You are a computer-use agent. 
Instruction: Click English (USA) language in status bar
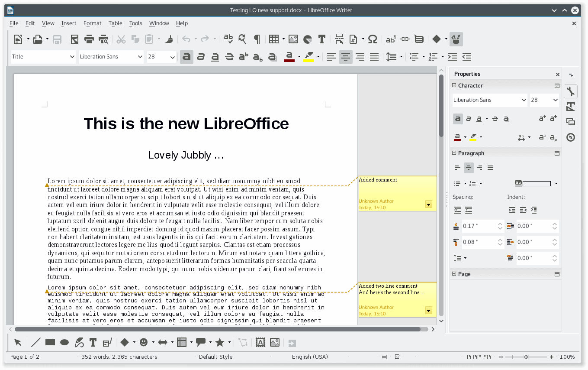coord(310,357)
